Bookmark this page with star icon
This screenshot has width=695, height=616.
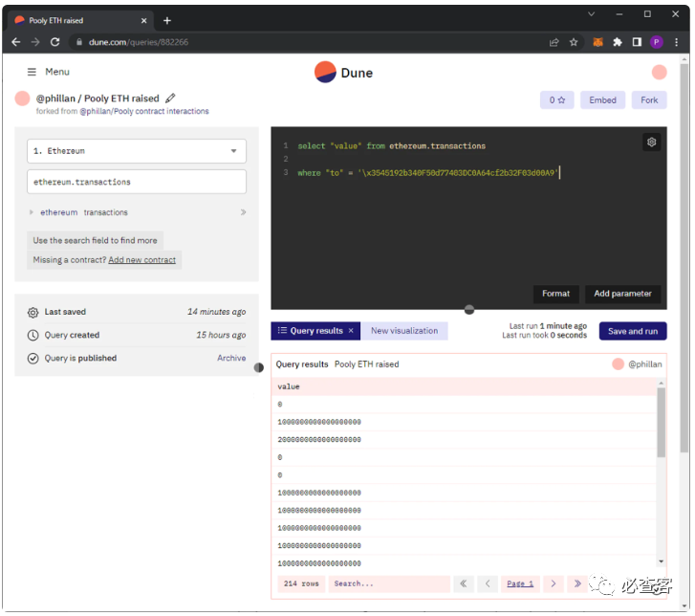(x=574, y=42)
